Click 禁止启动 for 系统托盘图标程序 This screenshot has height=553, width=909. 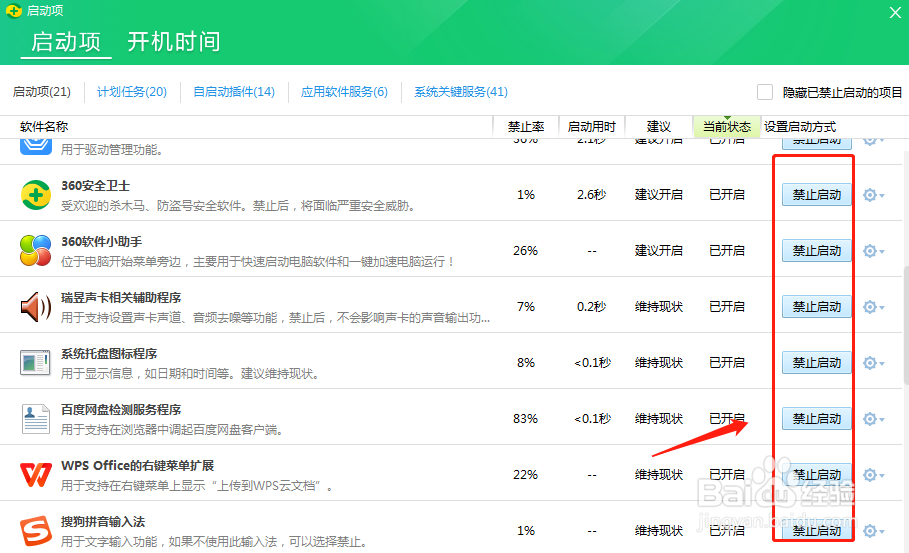pos(816,363)
